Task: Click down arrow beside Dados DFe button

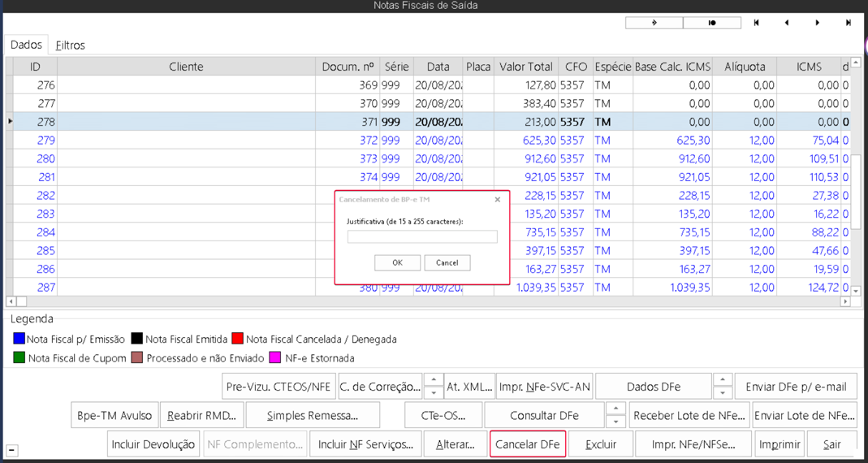Action: click(723, 392)
